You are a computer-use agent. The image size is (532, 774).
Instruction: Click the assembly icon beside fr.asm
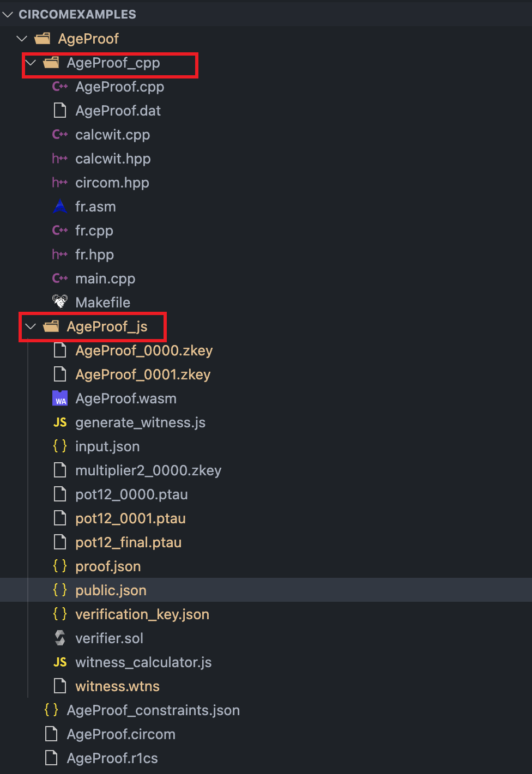(59, 207)
